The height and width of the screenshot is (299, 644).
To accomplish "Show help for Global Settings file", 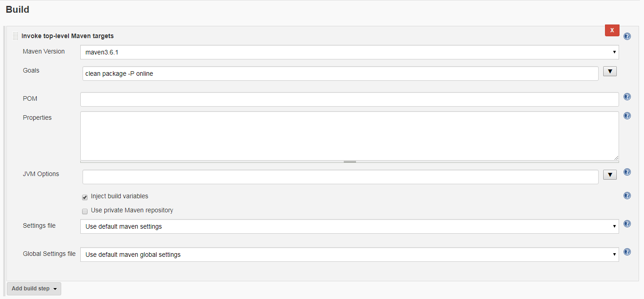I will point(627,252).
